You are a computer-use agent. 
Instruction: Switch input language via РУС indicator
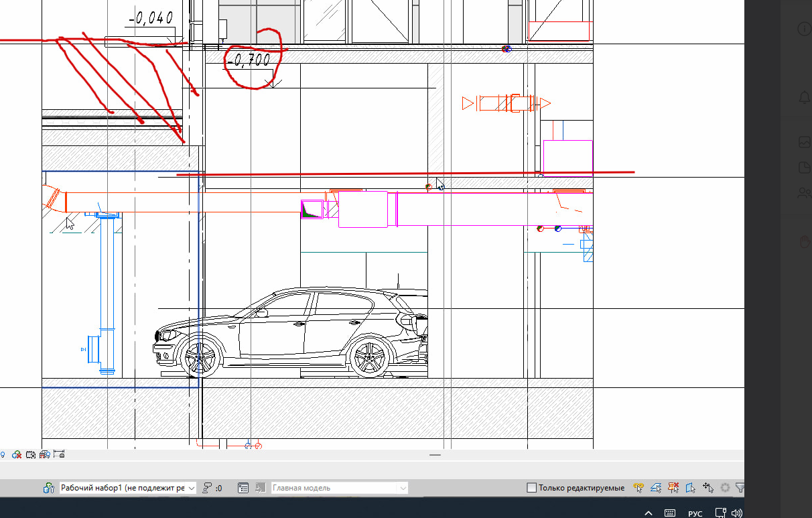pyautogui.click(x=695, y=513)
